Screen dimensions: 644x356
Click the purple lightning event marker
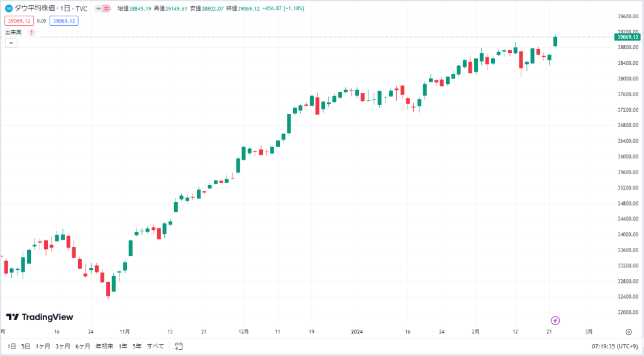[555, 320]
